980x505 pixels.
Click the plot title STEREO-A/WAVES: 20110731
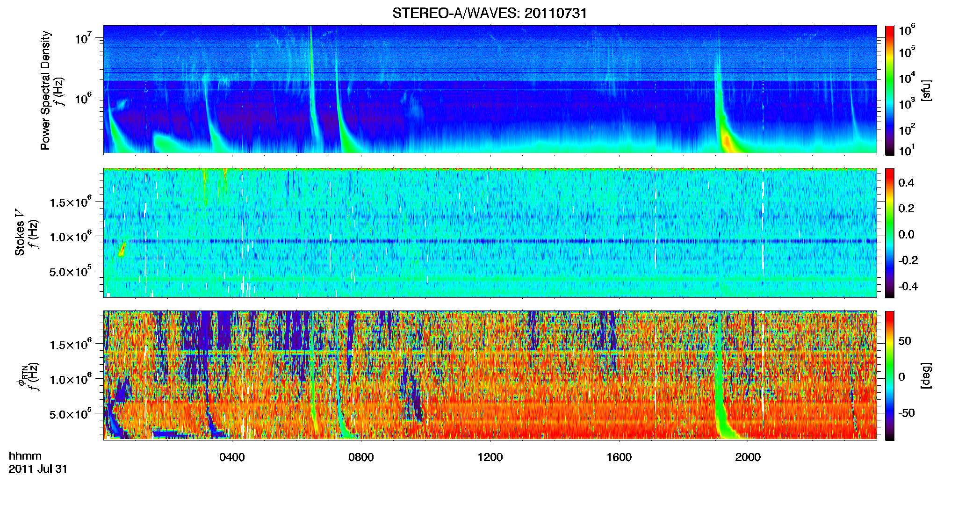tap(490, 13)
